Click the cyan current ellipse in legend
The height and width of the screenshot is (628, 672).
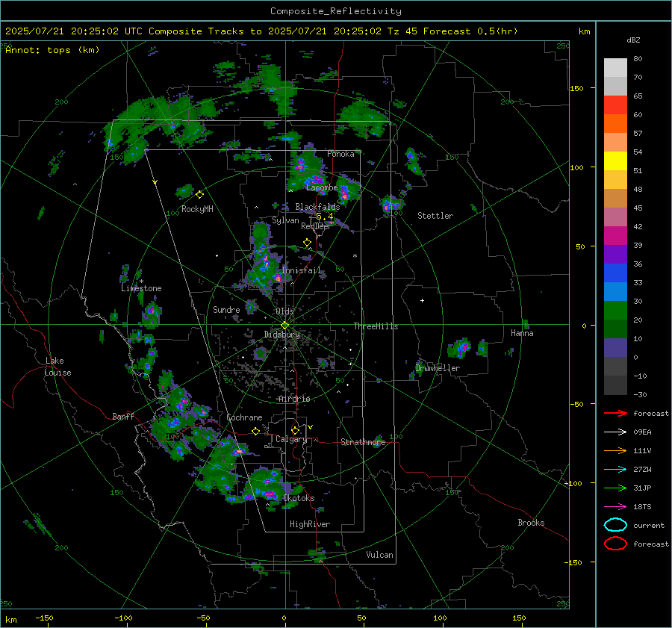(x=615, y=525)
